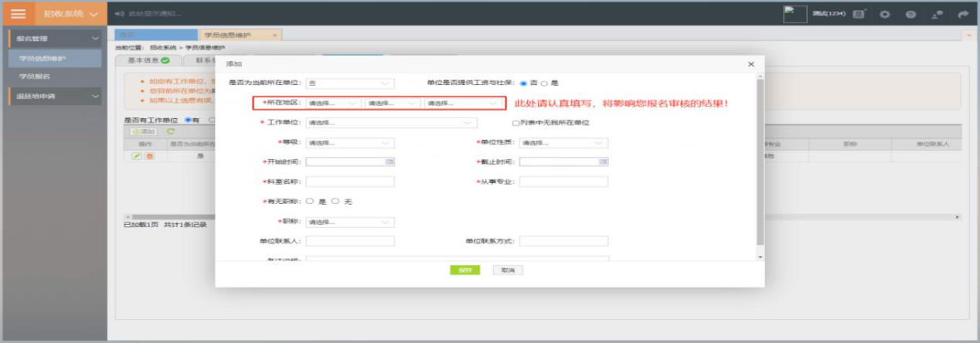This screenshot has height=343, width=980.
Task: Click the dialog vertical scrollbar
Action: [x=760, y=161]
